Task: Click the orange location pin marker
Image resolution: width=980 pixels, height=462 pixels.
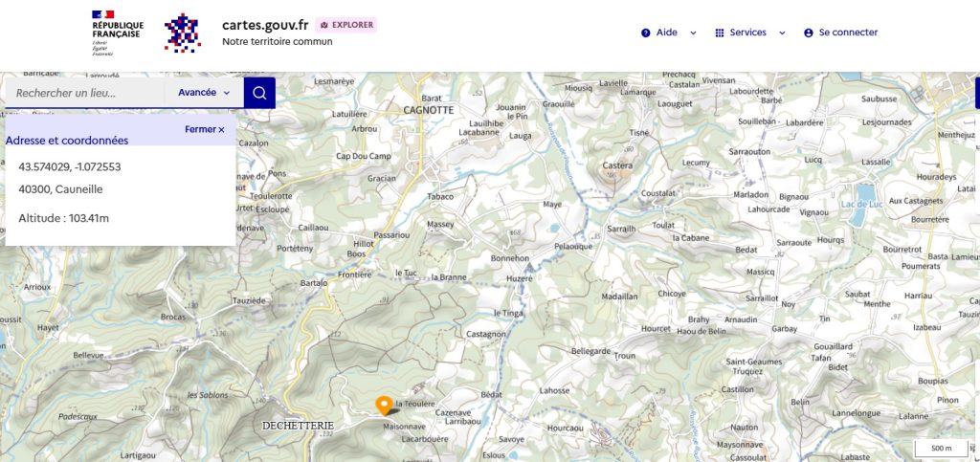Action: [384, 406]
